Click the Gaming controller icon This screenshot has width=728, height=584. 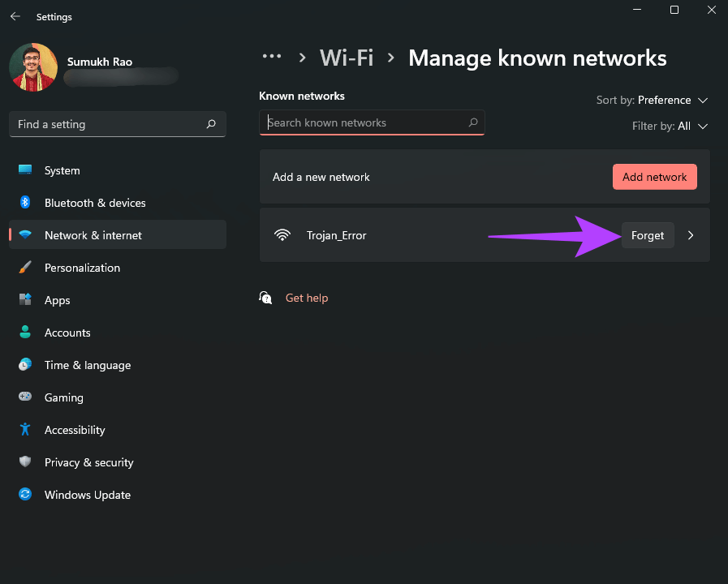[25, 397]
